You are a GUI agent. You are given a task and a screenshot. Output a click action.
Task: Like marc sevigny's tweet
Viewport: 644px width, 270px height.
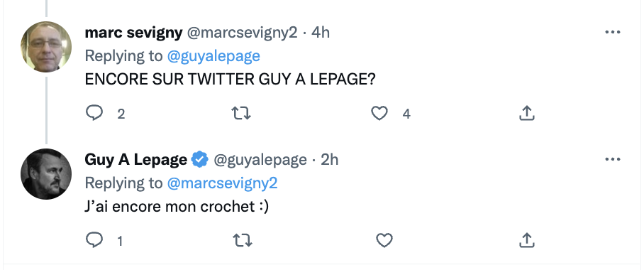[x=379, y=113]
